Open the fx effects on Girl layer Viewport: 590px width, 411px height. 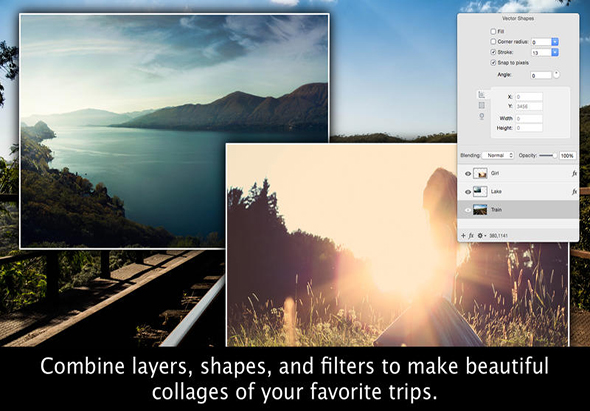pyautogui.click(x=574, y=174)
